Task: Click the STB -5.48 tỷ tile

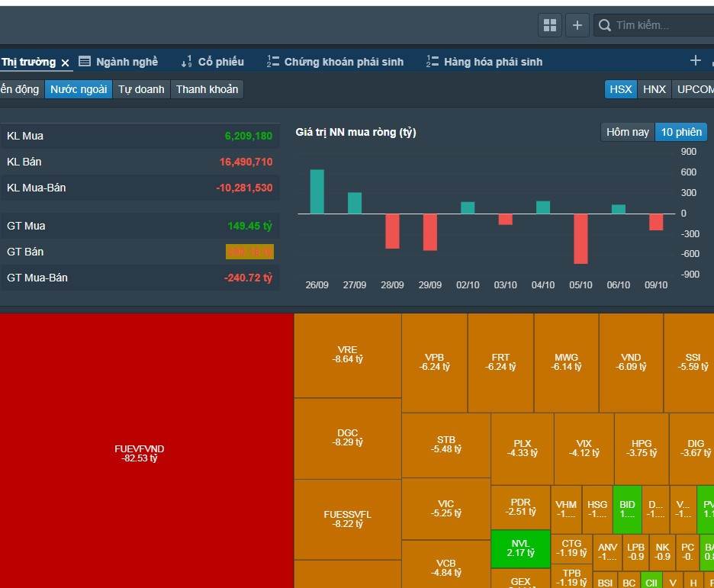Action: (x=445, y=445)
